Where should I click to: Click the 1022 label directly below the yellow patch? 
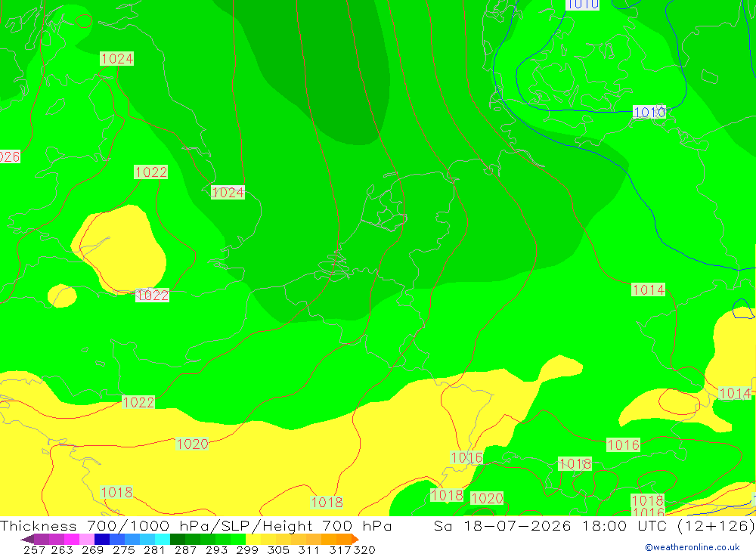coord(153,295)
